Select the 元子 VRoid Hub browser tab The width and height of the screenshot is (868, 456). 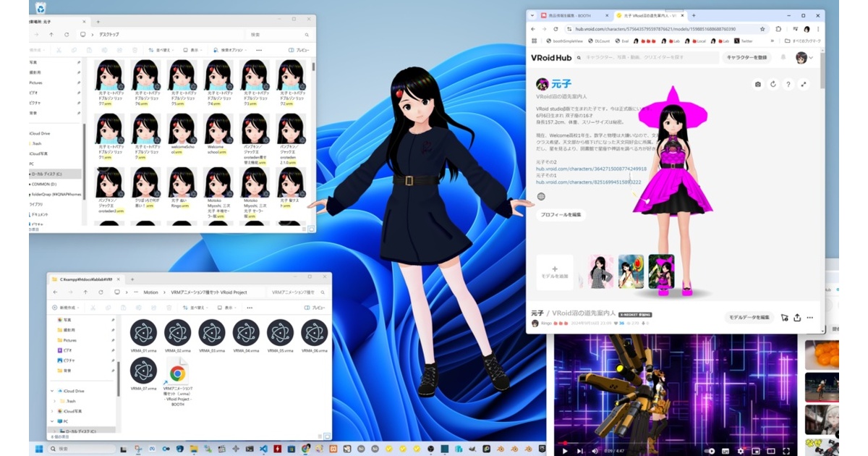tap(649, 15)
